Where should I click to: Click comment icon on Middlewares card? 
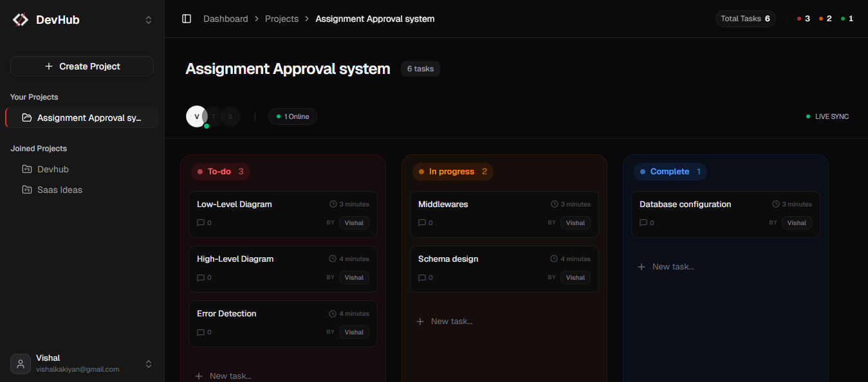(x=422, y=223)
